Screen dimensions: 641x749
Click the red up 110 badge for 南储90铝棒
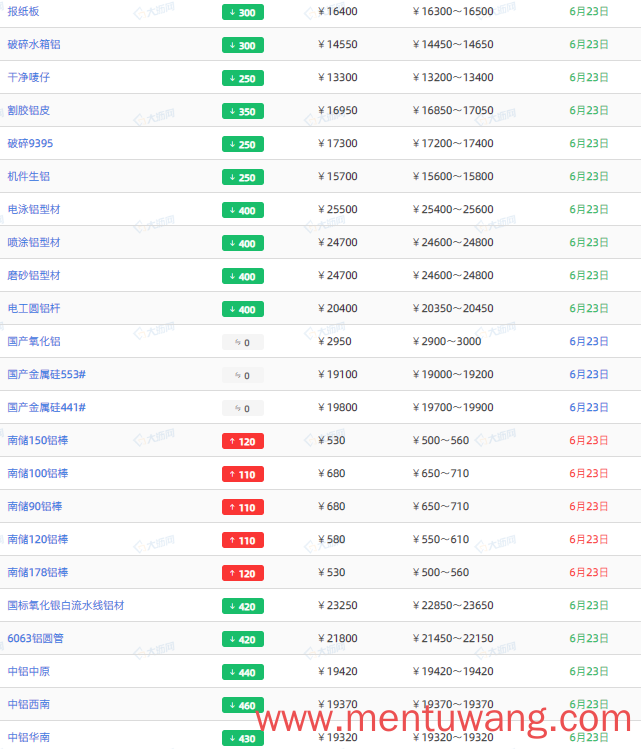point(243,507)
